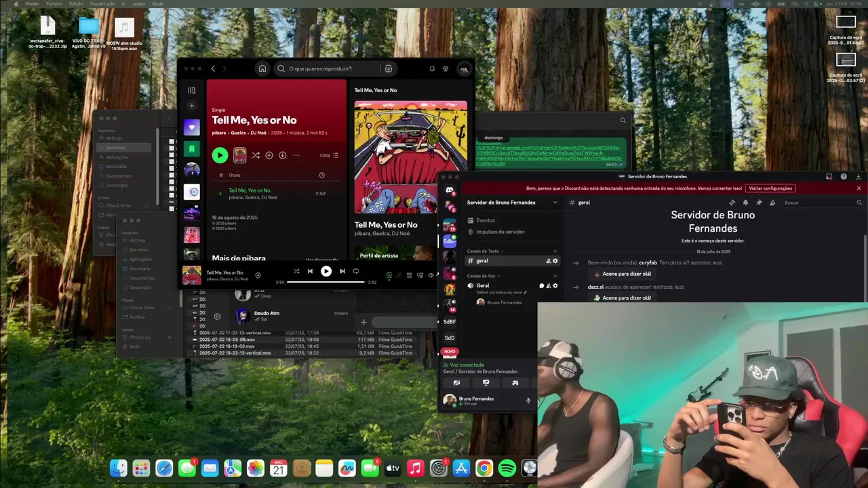868x488 pixels.
Task: Share screen in Discord voice panel
Action: 486,383
